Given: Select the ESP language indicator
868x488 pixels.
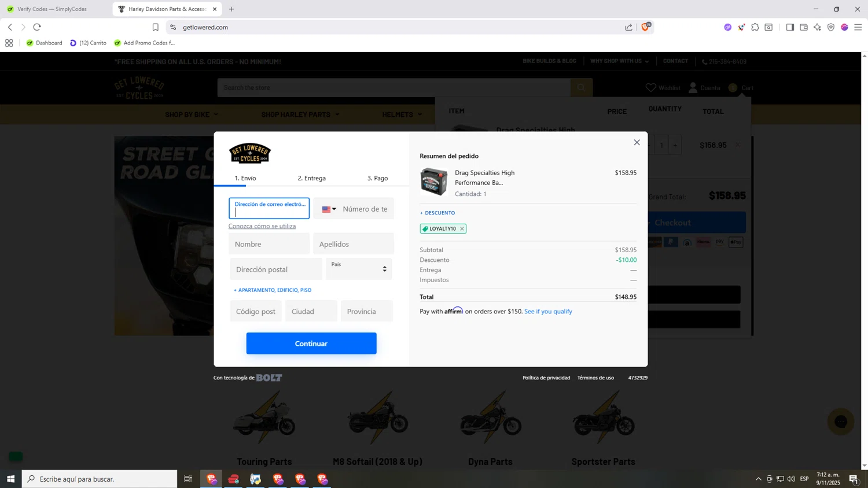Looking at the screenshot, I should point(804,479).
